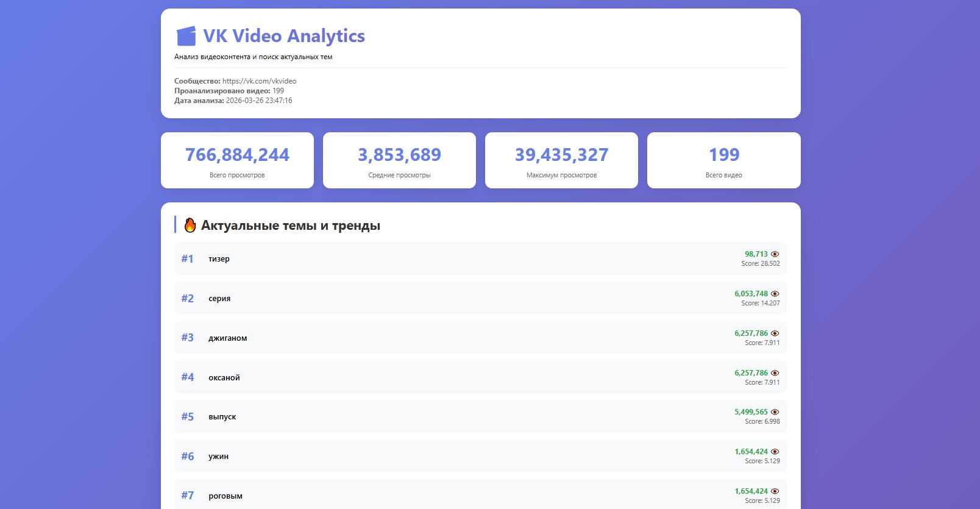Click the eye icon next to 5,499,565
Screen dimensions: 980x509
[x=775, y=412]
